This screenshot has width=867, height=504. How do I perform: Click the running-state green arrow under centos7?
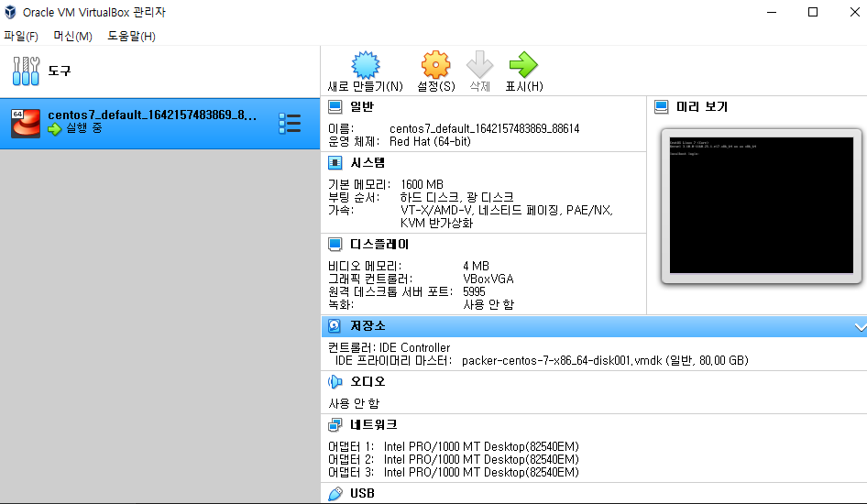coord(54,129)
